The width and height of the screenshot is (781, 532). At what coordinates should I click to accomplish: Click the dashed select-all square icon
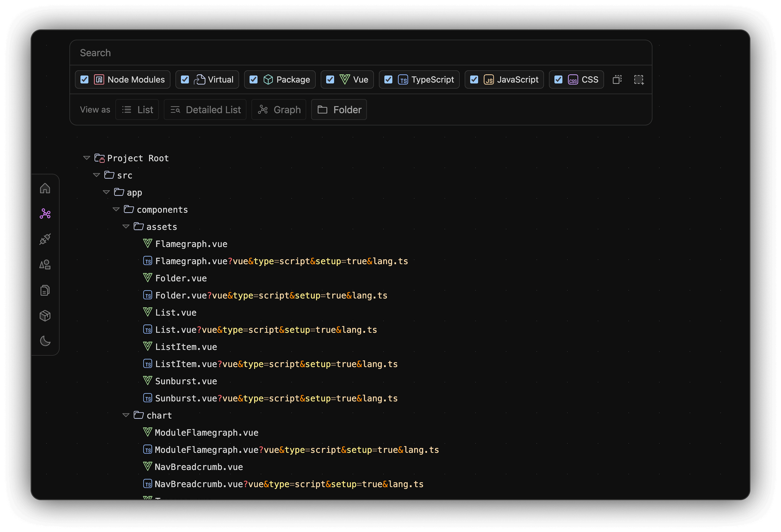click(639, 80)
